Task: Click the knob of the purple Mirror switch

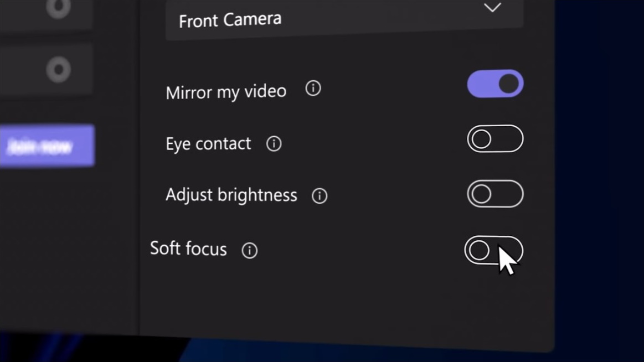Action: click(509, 84)
